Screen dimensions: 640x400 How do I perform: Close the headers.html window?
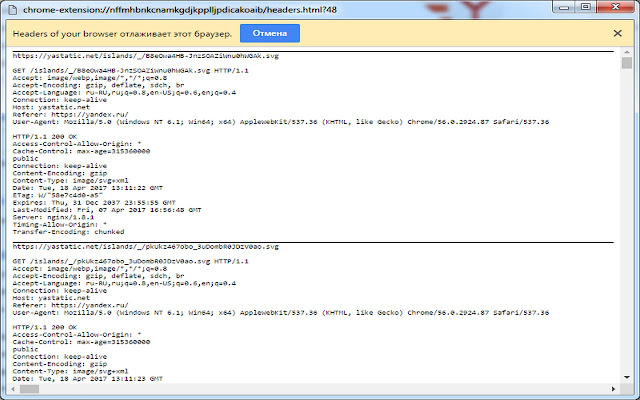coord(616,7)
